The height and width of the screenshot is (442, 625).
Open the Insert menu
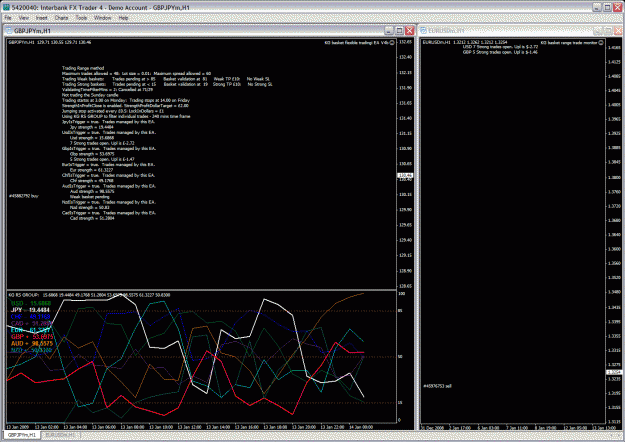point(41,18)
